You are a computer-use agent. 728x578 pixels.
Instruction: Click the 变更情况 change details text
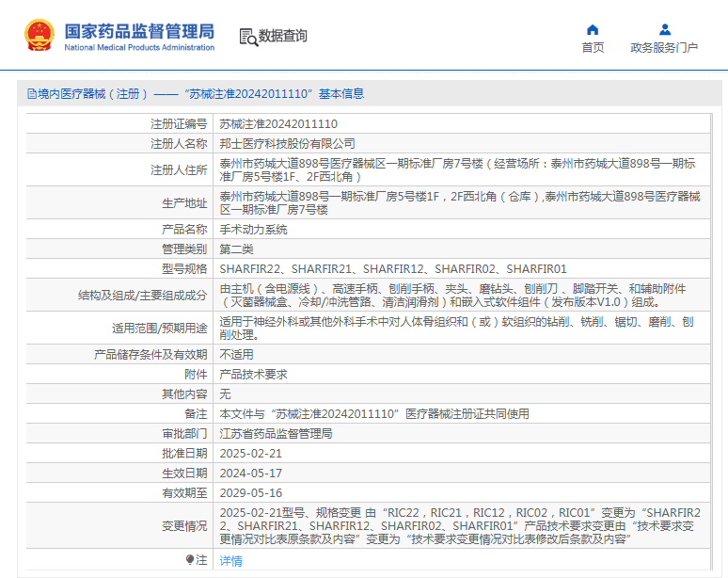click(460, 526)
